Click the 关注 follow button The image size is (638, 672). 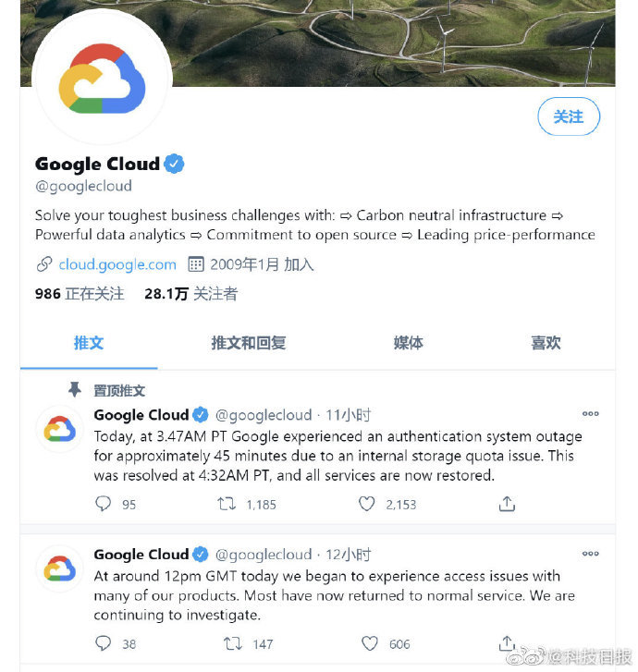(x=569, y=116)
